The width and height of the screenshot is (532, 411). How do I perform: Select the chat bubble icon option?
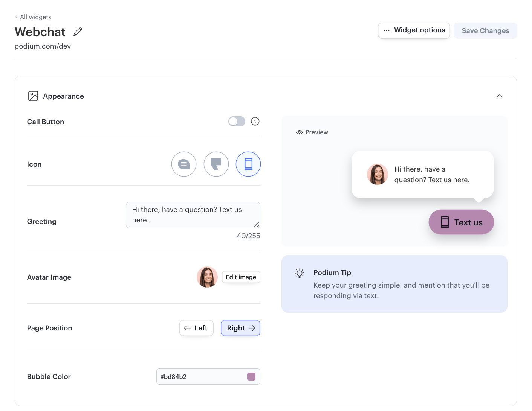[184, 164]
